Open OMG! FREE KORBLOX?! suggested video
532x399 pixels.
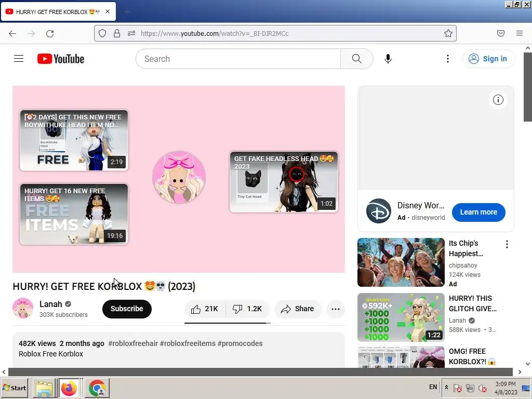click(x=401, y=357)
